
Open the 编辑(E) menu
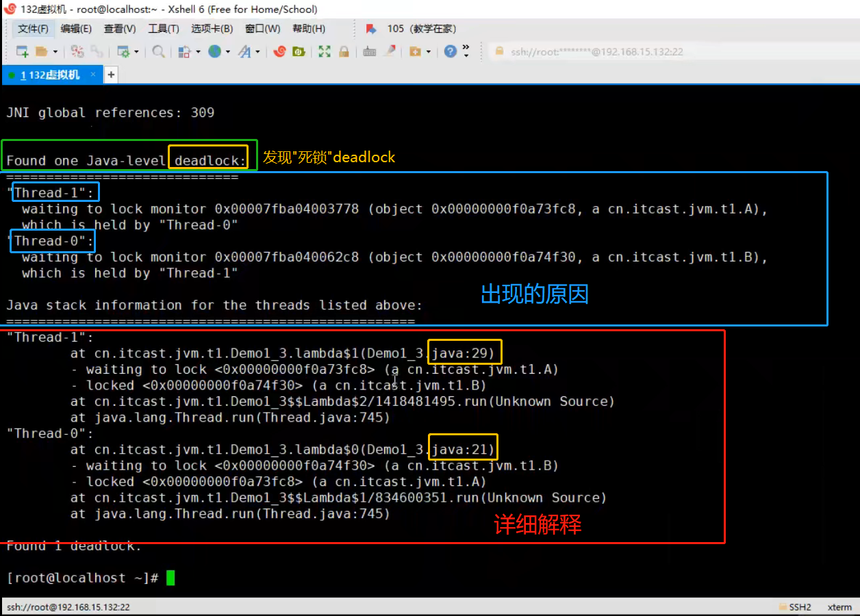76,29
